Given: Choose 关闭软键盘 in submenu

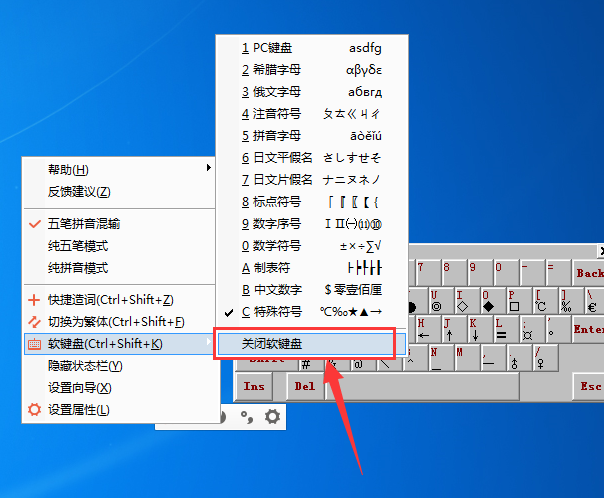Looking at the screenshot, I should [312, 344].
